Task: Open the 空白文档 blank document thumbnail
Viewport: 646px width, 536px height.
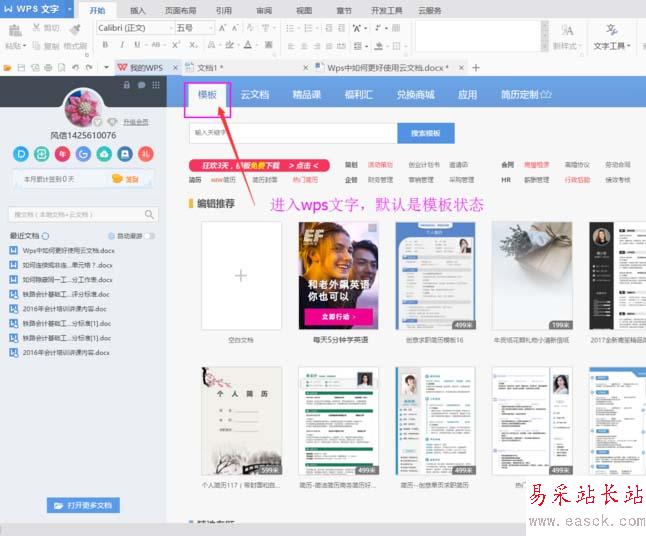Action: [x=241, y=276]
